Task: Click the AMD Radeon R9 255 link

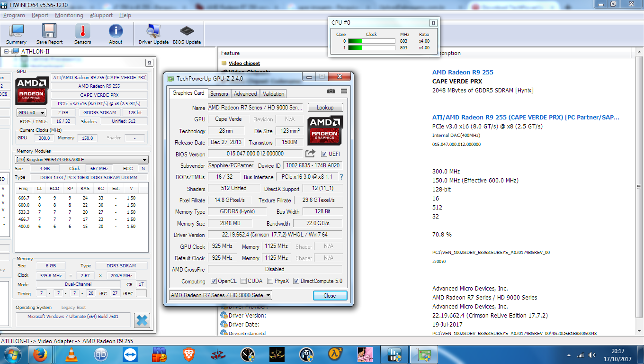Action: [x=463, y=73]
